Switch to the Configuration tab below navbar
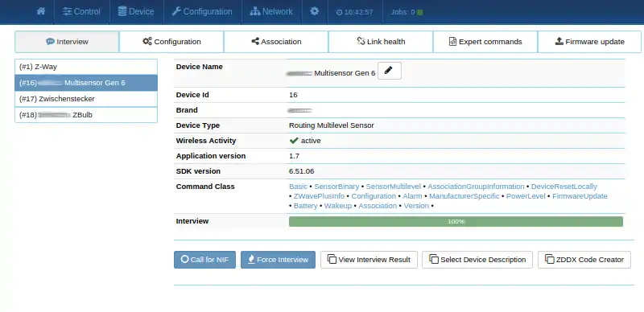The height and width of the screenshot is (312, 644). [171, 42]
